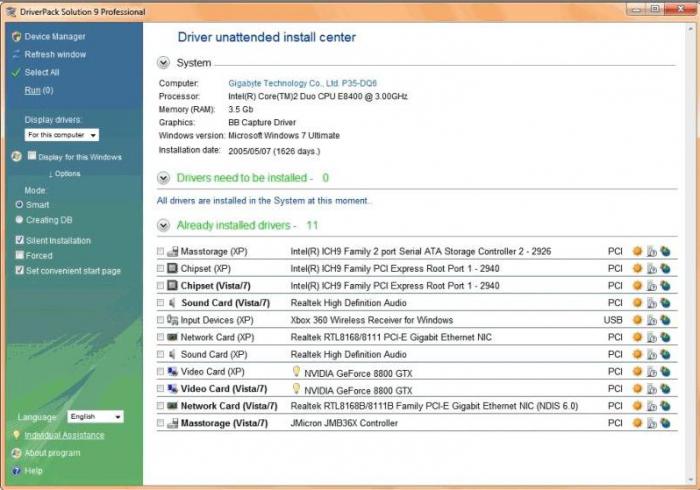The image size is (700, 490).
Task: Click the Video Card (XP) device icon
Action: [172, 371]
